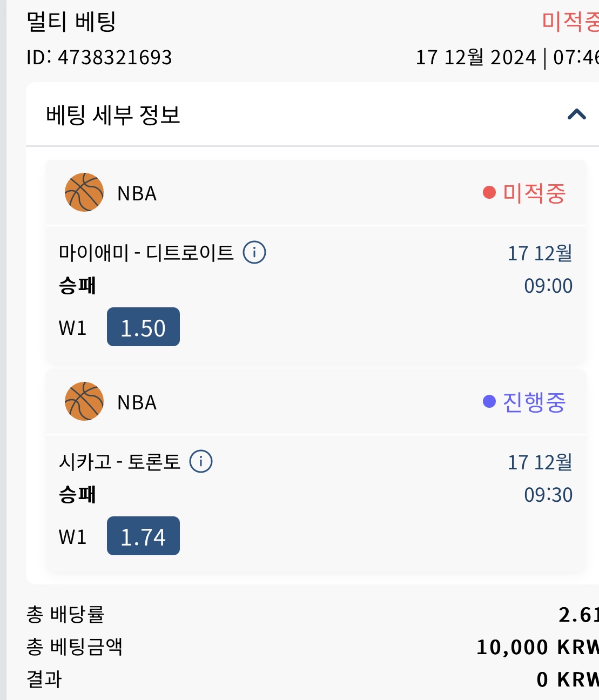Click the info icon beside 마이애미 - 디트로이트
Image resolution: width=599 pixels, height=700 pixels.
[254, 252]
